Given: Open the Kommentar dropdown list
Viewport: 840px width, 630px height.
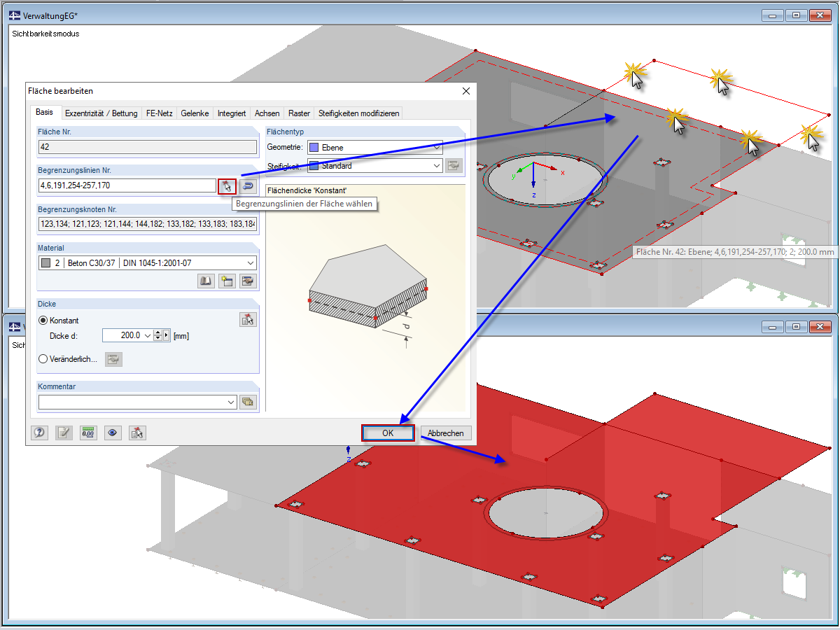Looking at the screenshot, I should point(231,402).
